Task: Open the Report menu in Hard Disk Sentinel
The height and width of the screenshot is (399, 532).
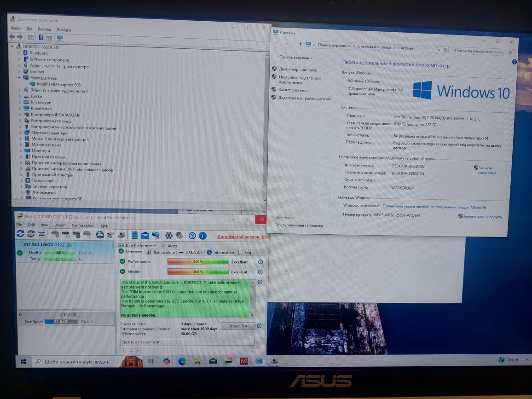Action: pyautogui.click(x=60, y=225)
